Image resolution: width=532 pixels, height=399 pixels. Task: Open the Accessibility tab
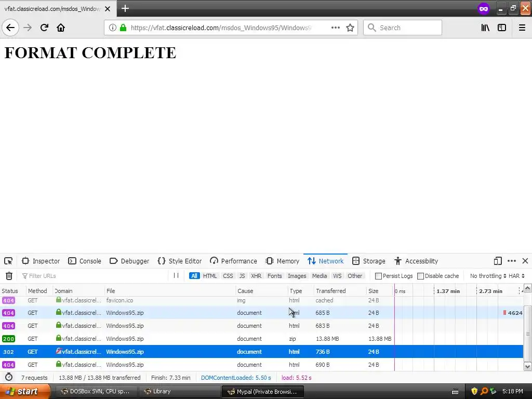point(416,261)
